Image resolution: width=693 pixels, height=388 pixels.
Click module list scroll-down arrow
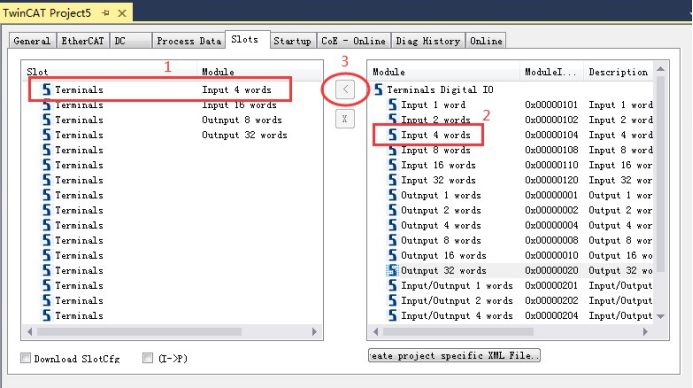pyautogui.click(x=661, y=316)
